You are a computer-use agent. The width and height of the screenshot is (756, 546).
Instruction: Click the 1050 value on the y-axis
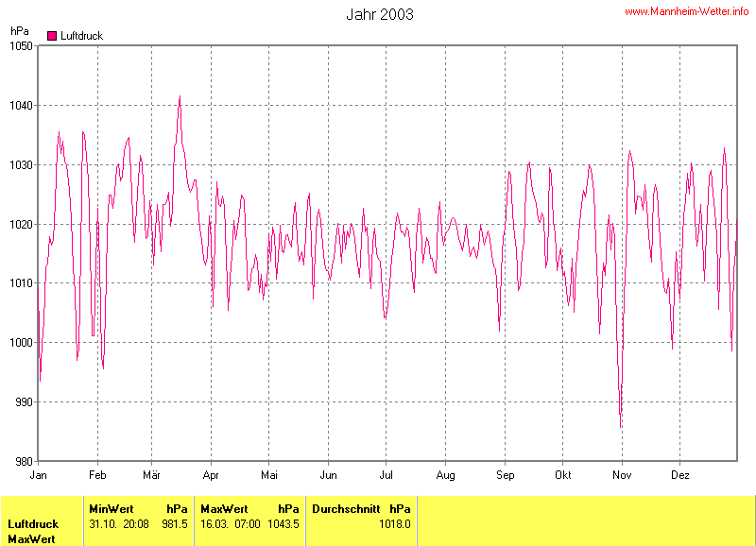(22, 46)
